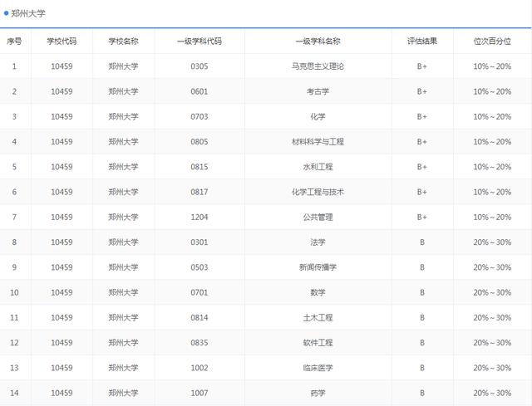
Task: Click the B result for 药学
Action: [x=422, y=393]
